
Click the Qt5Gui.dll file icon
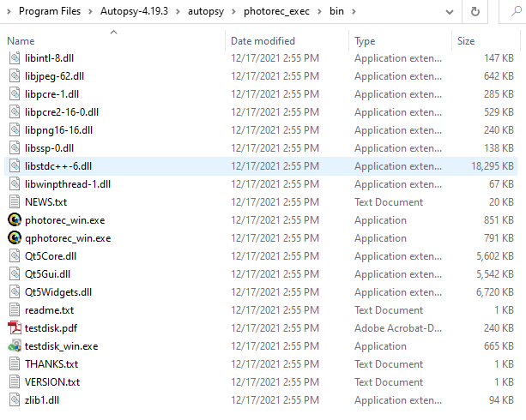click(15, 274)
